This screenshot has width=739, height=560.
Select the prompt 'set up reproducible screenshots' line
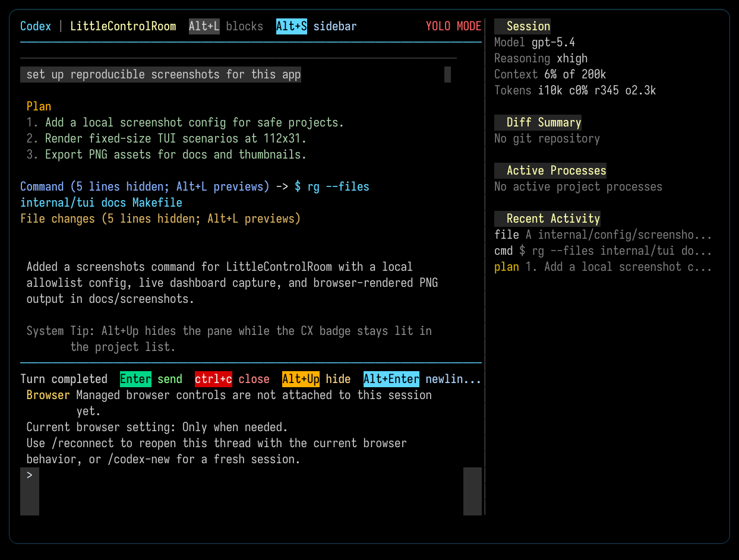coord(161,74)
